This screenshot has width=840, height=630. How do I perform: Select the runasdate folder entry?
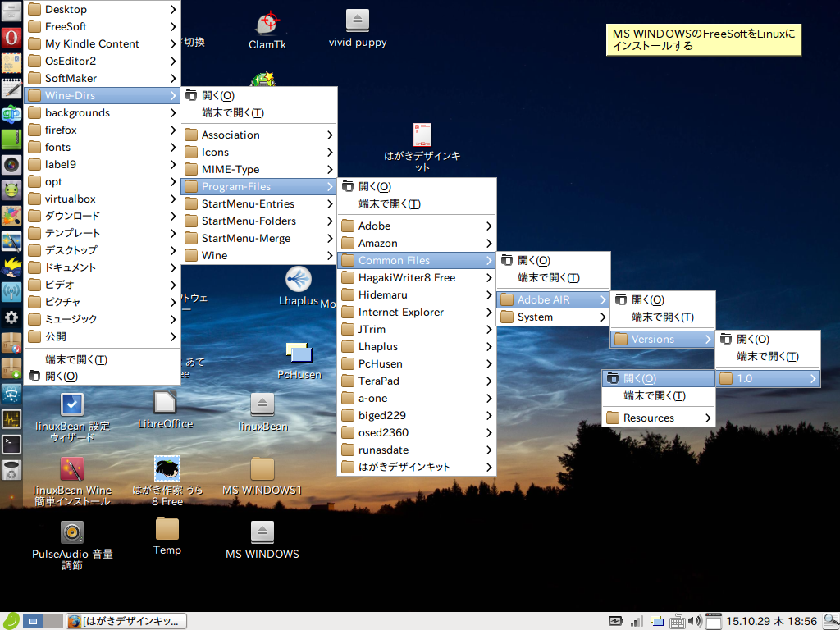tap(416, 450)
